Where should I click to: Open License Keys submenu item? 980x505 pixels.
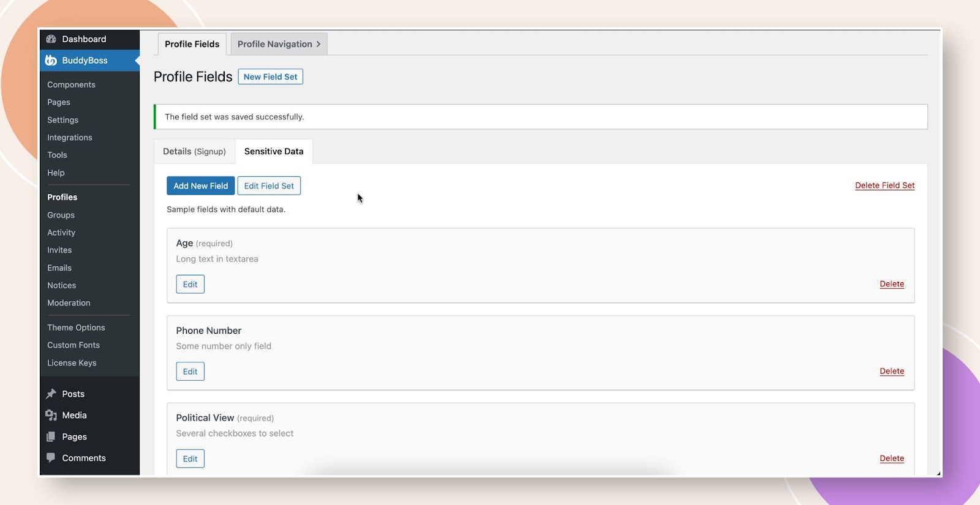(72, 363)
